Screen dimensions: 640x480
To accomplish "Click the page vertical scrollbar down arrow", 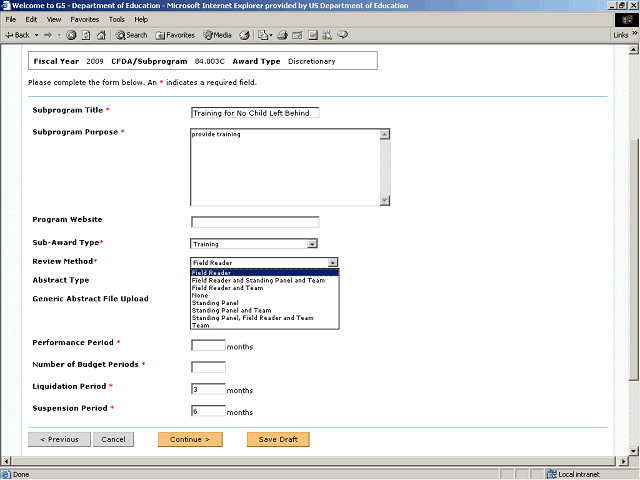I will coord(633,451).
